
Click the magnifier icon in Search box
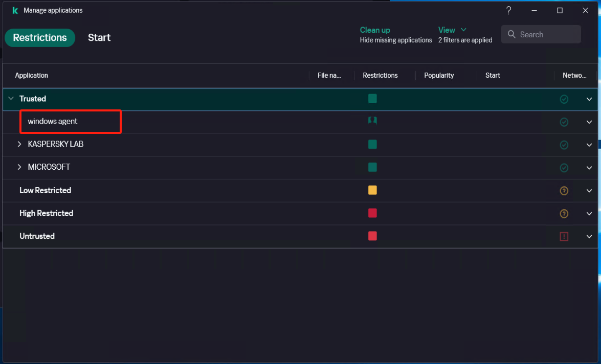[511, 34]
